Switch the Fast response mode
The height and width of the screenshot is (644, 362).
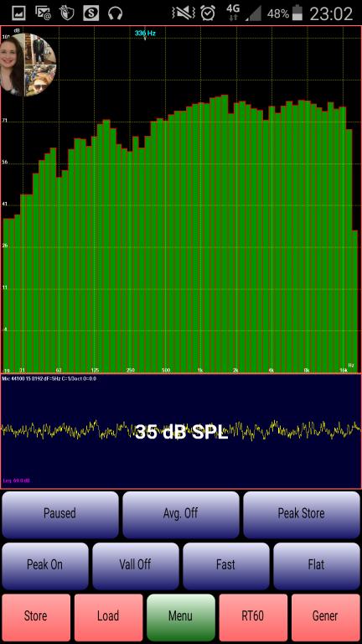click(225, 565)
